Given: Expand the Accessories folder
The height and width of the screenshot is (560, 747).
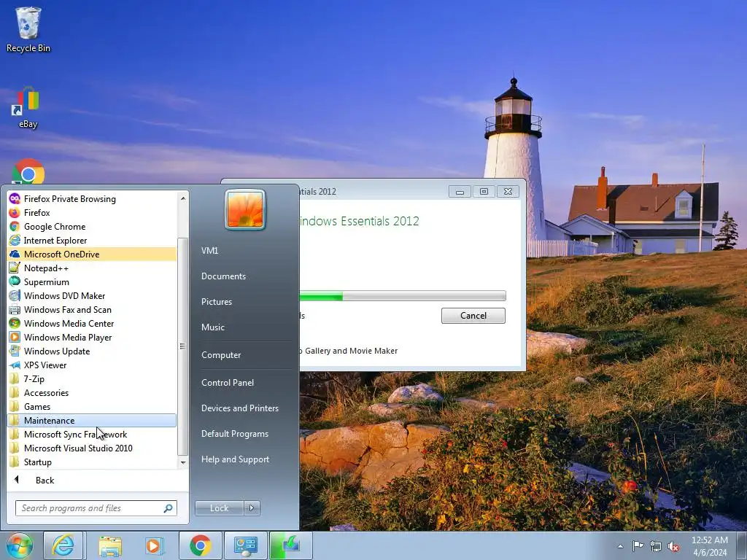Looking at the screenshot, I should 92,393.
